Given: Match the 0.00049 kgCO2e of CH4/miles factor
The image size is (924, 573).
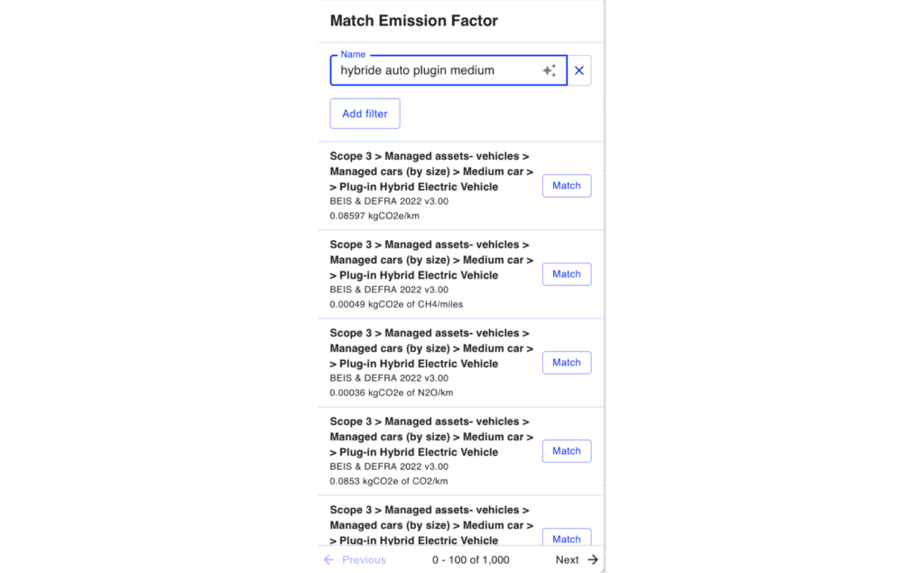Looking at the screenshot, I should (x=567, y=274).
